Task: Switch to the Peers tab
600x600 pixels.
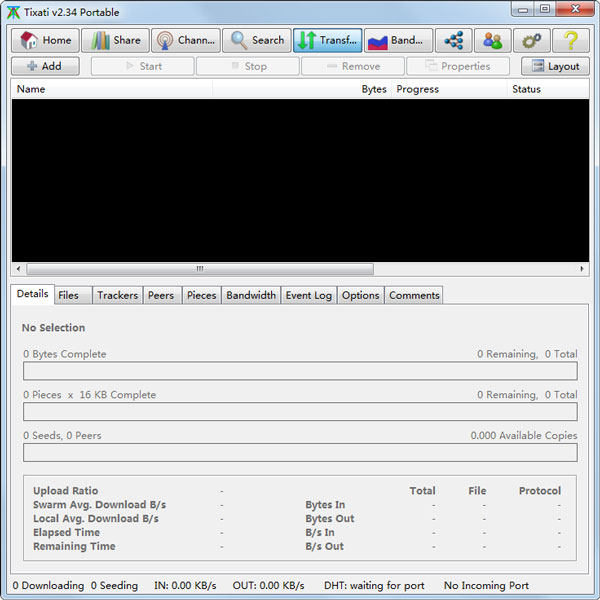Action: click(x=163, y=295)
